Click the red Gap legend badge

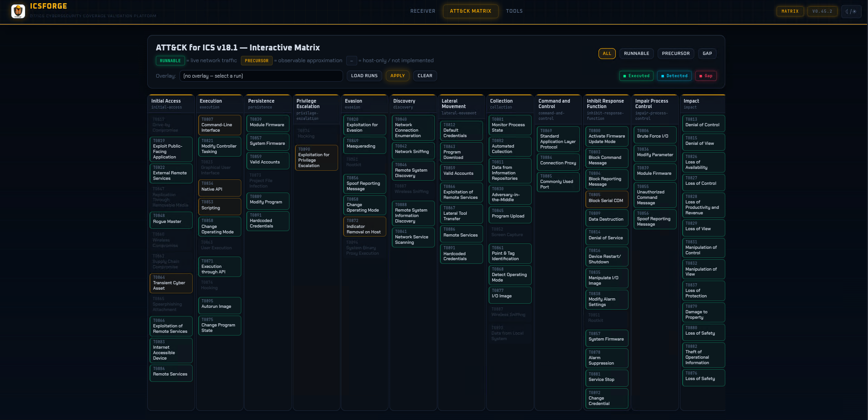click(706, 76)
